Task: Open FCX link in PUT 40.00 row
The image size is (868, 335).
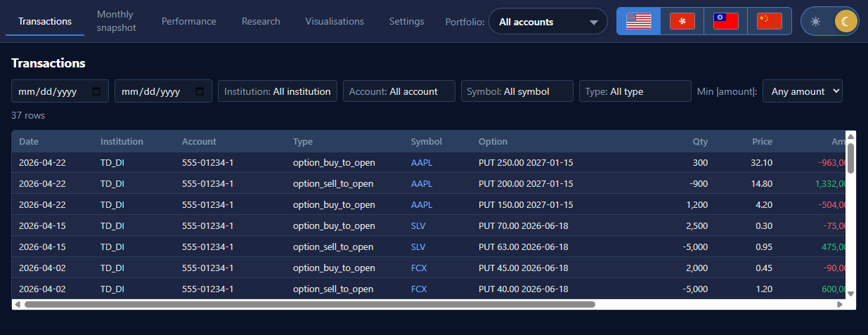Action: pos(419,289)
